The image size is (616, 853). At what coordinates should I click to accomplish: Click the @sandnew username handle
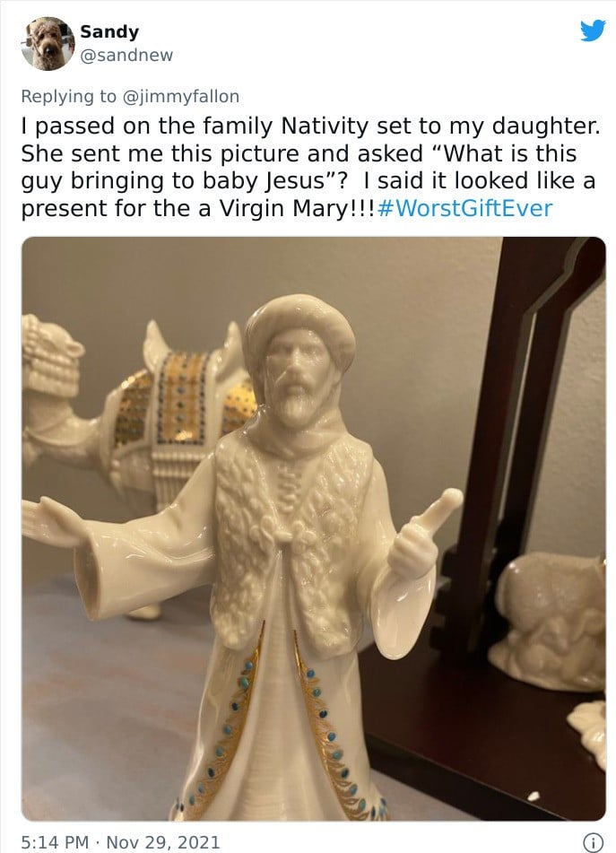126,56
